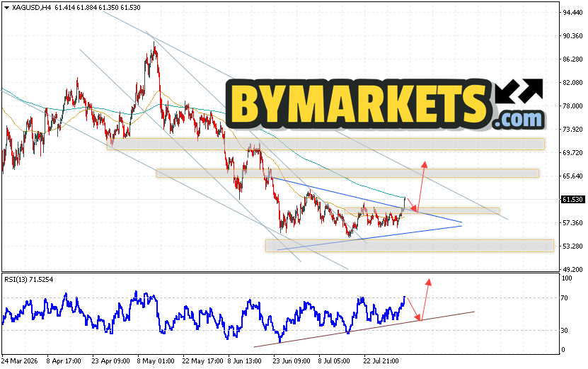Click the 24 Mar 2026 date label

(21, 361)
